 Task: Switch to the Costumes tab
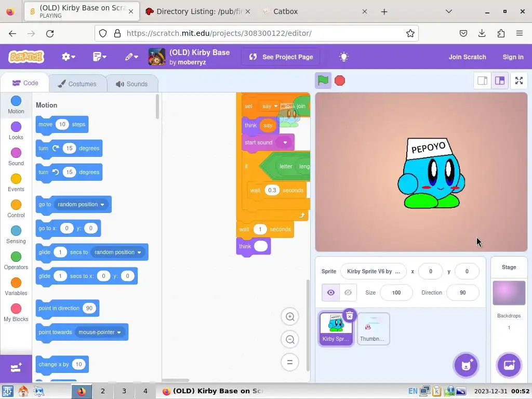tap(77, 84)
